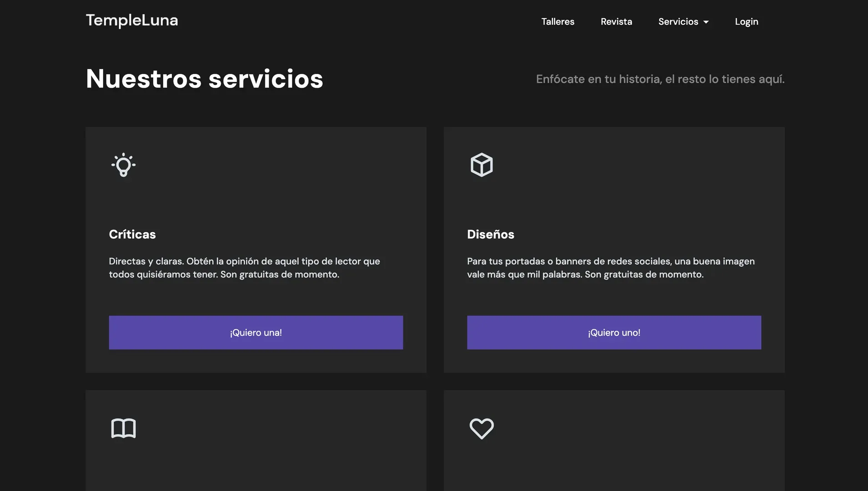This screenshot has height=491, width=868.
Task: Click the cube icon above Diseños
Action: coord(482,165)
